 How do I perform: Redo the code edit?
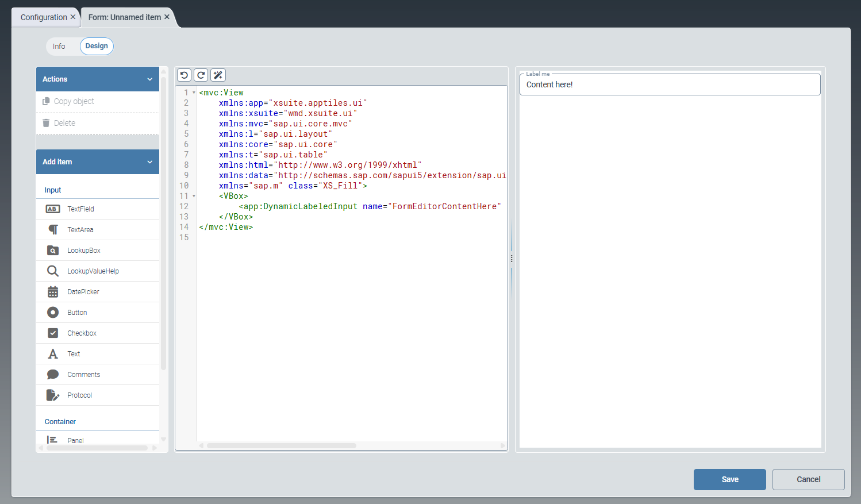(201, 75)
